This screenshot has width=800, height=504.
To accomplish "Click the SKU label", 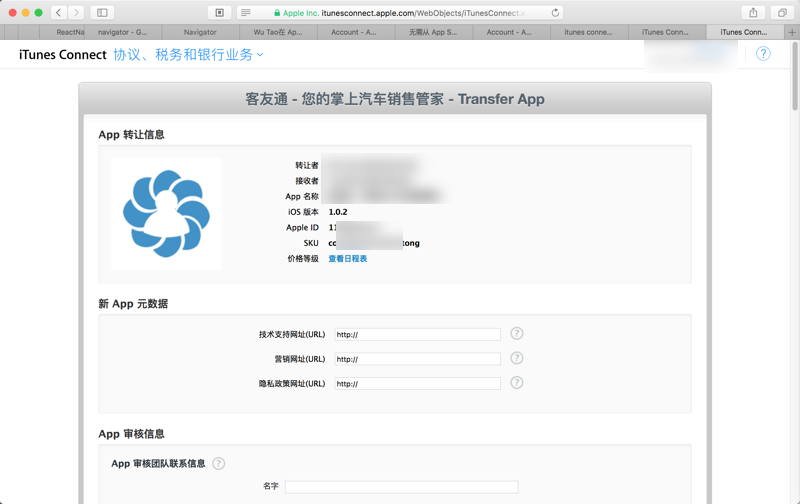I will (x=311, y=243).
